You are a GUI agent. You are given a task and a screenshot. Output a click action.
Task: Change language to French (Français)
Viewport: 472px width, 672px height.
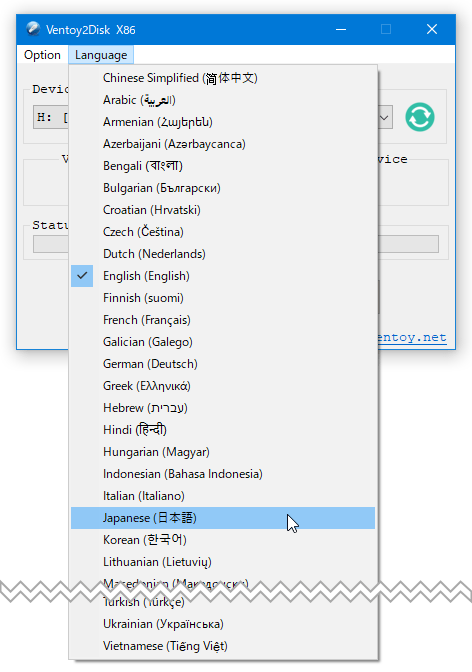pyautogui.click(x=223, y=320)
